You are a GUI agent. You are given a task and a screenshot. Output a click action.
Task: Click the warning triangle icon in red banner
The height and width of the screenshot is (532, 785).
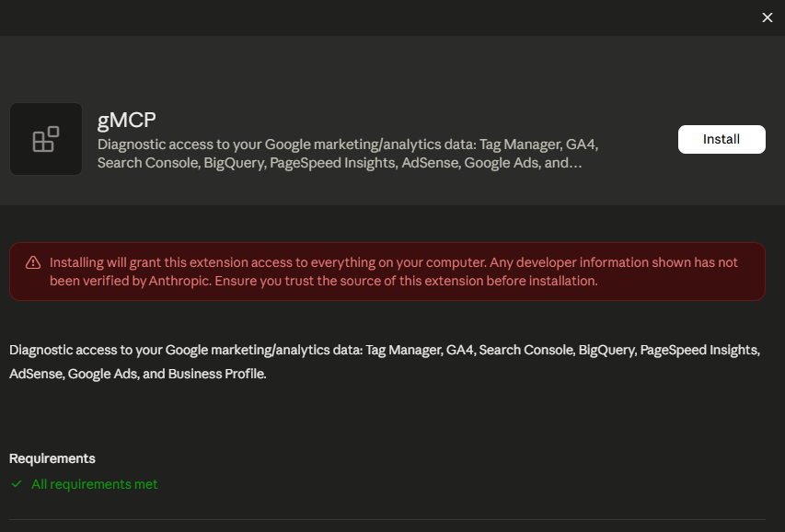[33, 262]
